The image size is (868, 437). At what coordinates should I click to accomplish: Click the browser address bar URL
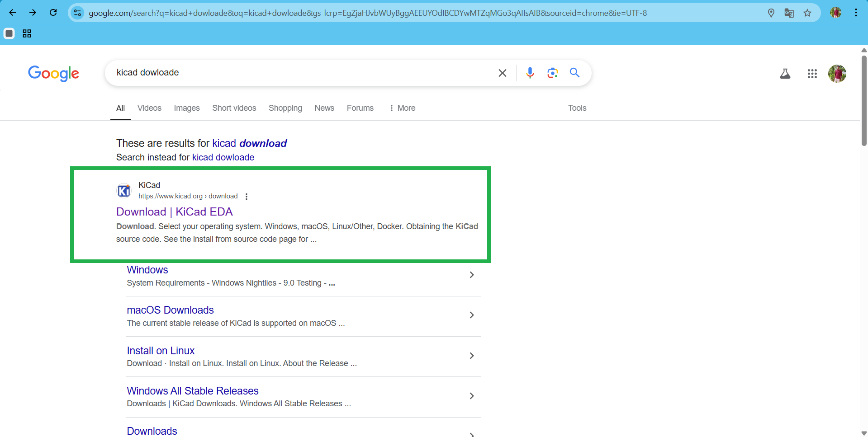[368, 13]
